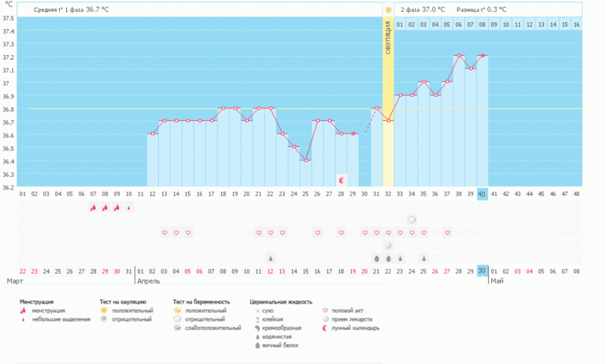Click the 37.2 temperature point on day 38
The height and width of the screenshot is (364, 606).
coord(459,56)
